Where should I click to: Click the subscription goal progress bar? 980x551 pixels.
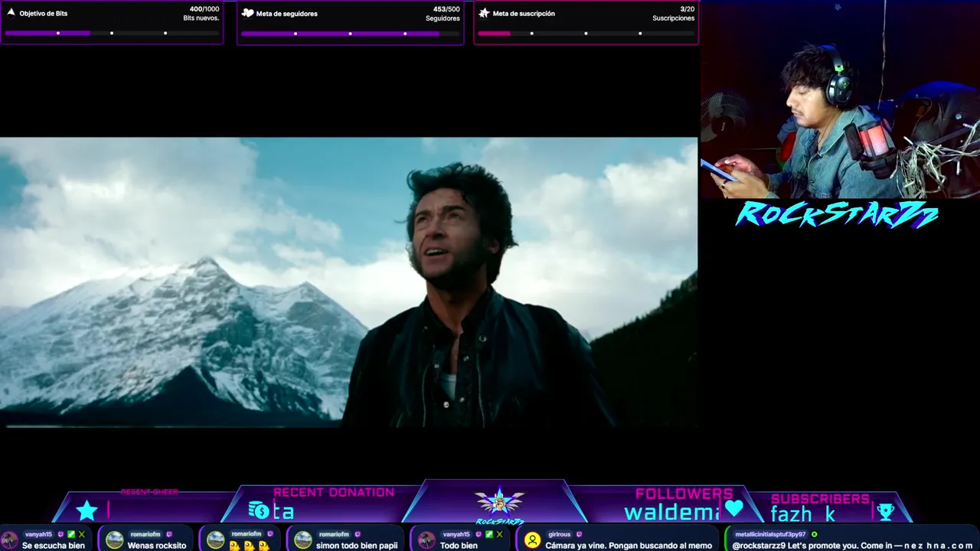(586, 33)
